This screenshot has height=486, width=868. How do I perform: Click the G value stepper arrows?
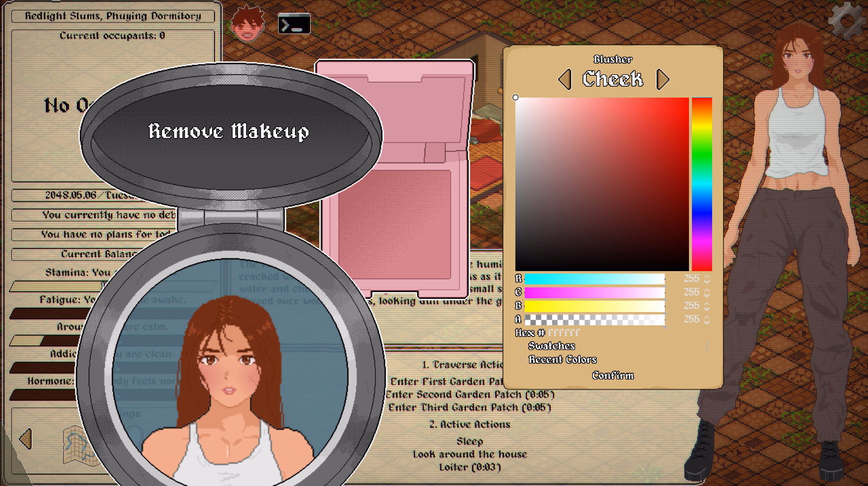point(707,293)
